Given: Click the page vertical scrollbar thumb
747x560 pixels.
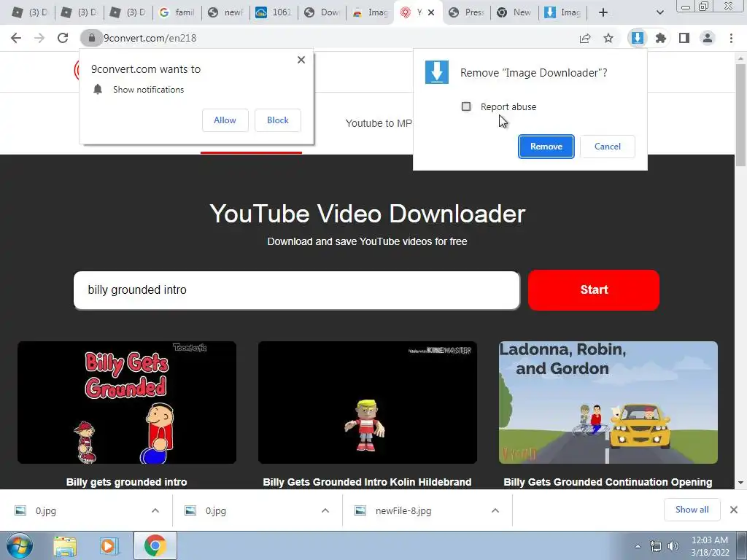Looking at the screenshot, I should [x=741, y=114].
